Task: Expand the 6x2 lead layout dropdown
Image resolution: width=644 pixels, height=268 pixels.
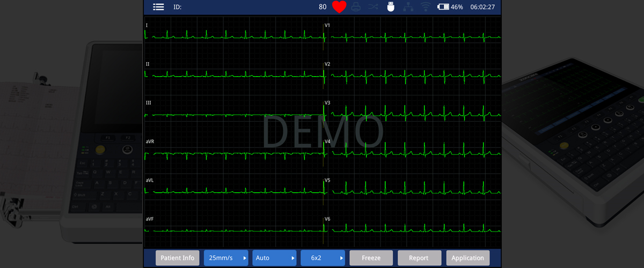Action: click(323, 258)
